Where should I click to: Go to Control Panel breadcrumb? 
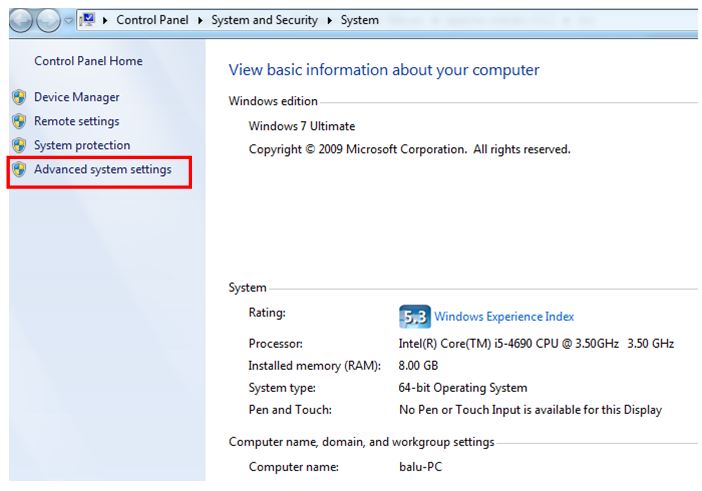pyautogui.click(x=152, y=20)
